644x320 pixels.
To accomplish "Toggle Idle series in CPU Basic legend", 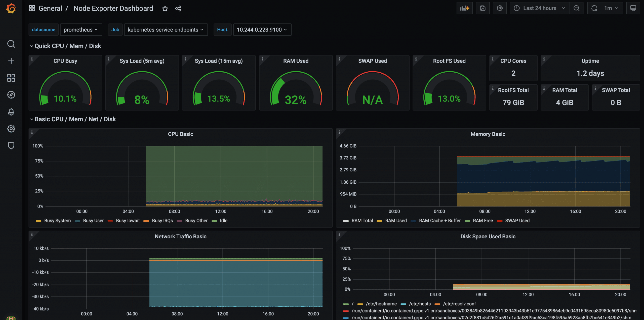I will click(x=223, y=221).
